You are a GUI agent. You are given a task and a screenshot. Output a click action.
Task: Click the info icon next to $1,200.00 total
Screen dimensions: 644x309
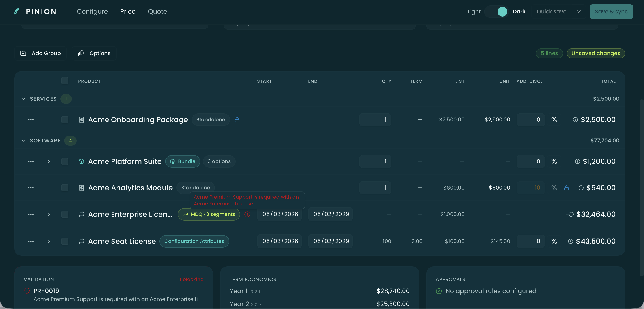(578, 161)
